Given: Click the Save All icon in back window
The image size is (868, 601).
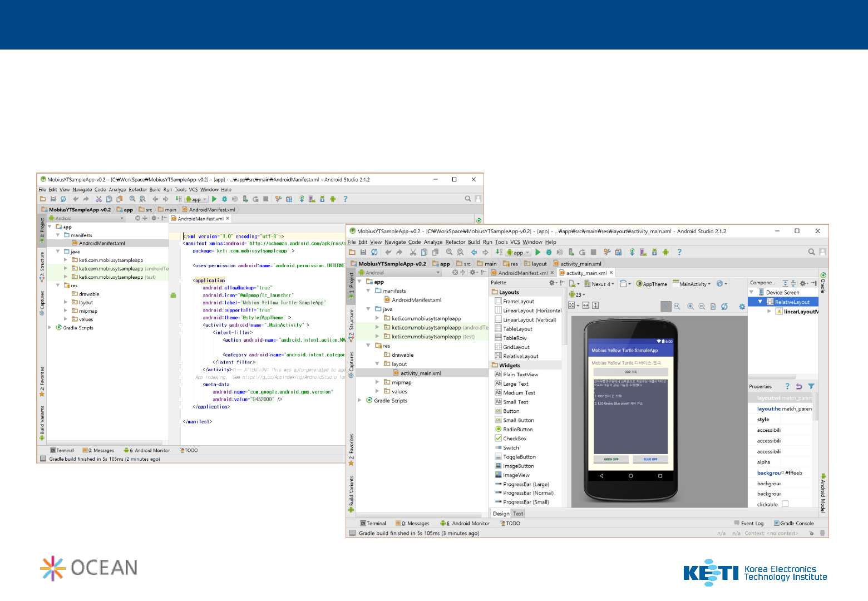Looking at the screenshot, I should (x=53, y=199).
